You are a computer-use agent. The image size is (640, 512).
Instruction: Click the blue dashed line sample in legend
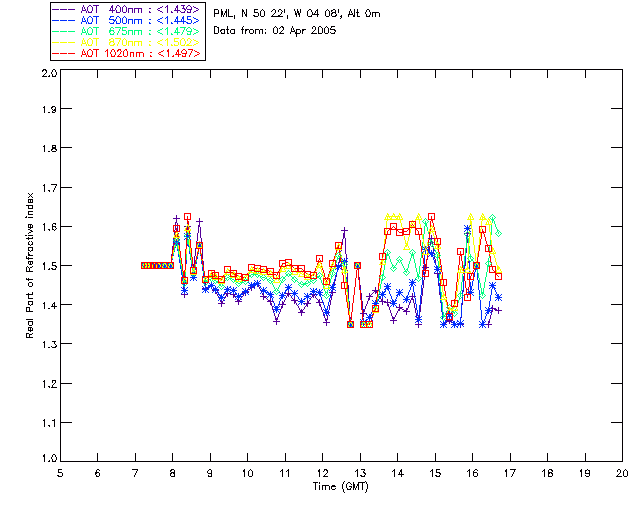[64, 21]
